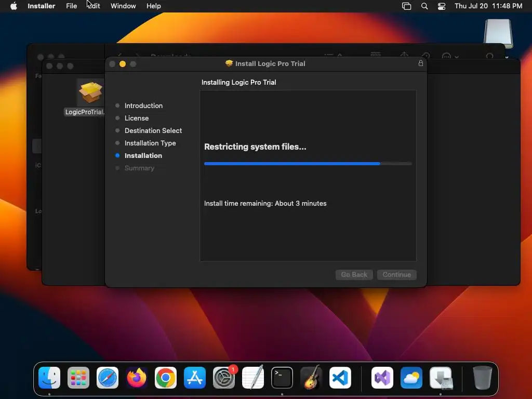Open the cloud weather app in Dock
532x399 pixels.
(x=411, y=378)
